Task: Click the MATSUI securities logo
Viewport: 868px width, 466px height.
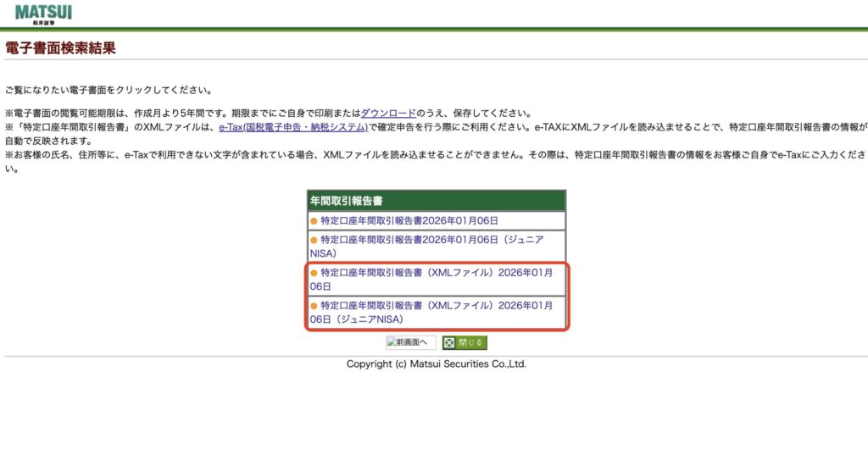Action: (43, 13)
